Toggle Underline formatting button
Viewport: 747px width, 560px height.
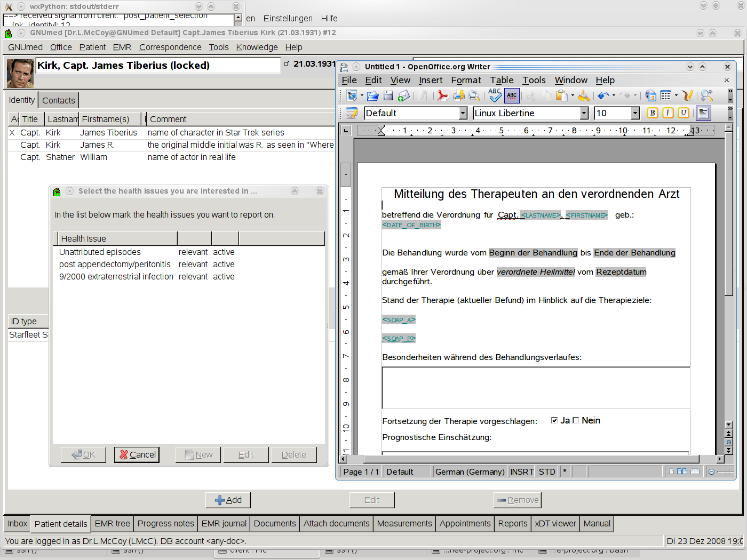pos(684,113)
